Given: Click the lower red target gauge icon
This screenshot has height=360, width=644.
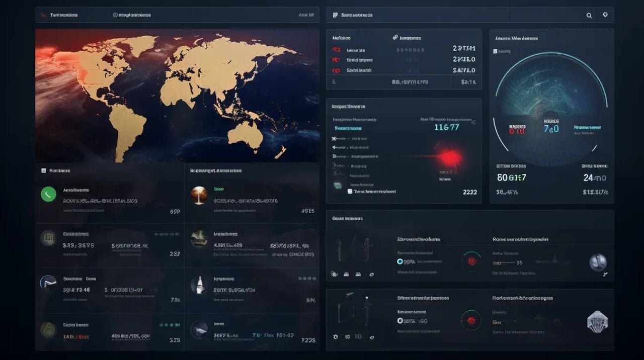Looking at the screenshot, I should click(x=471, y=320).
